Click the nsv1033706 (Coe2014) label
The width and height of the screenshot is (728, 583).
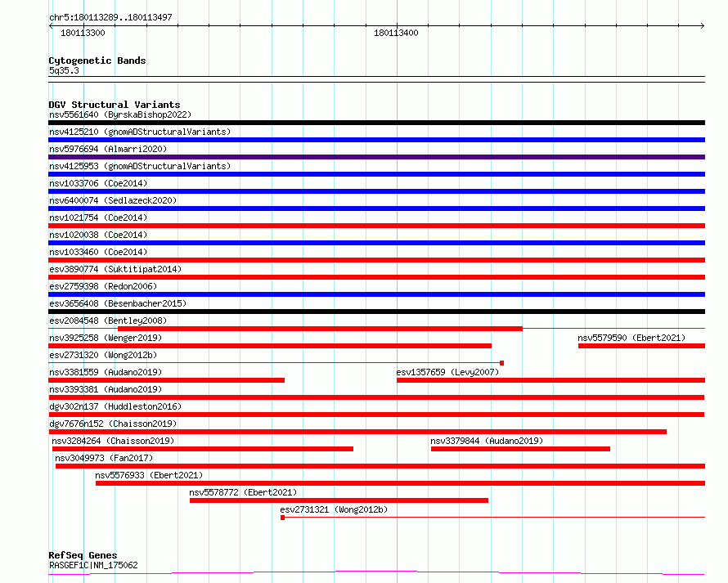[98, 183]
